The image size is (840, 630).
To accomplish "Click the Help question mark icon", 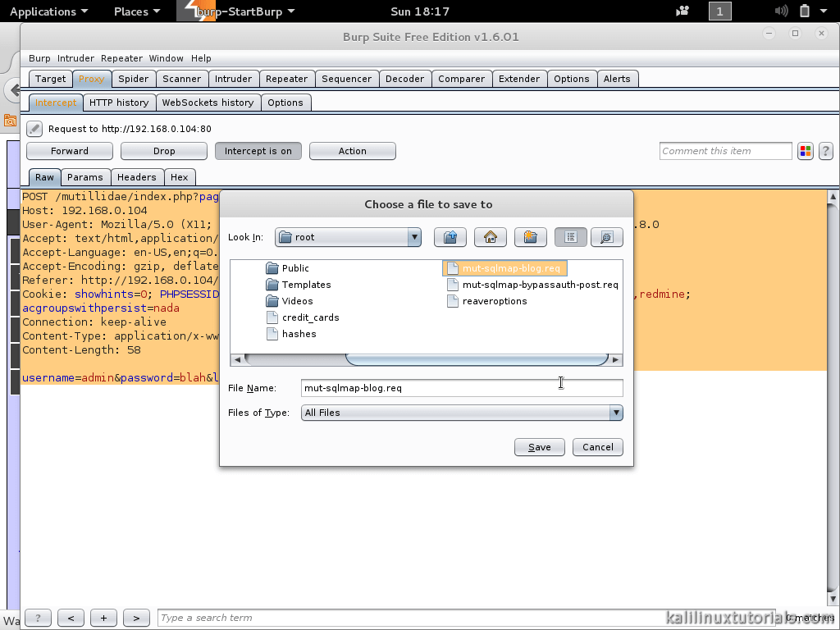I will [x=825, y=151].
